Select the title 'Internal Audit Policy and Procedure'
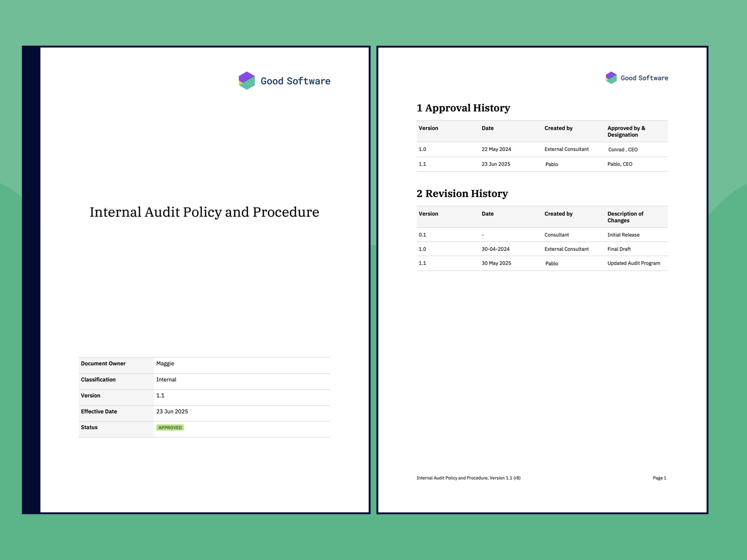Screen dimensions: 747x560 pyautogui.click(x=204, y=212)
